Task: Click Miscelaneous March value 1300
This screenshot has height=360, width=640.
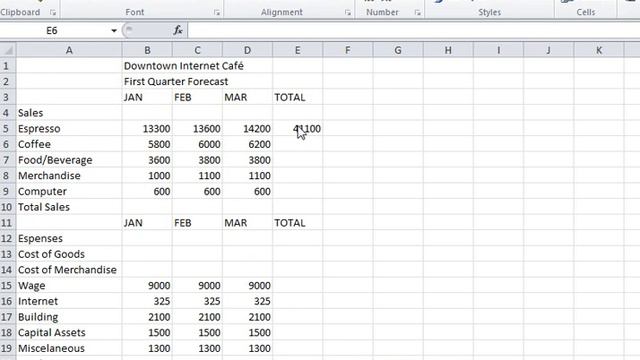Action: (247, 348)
